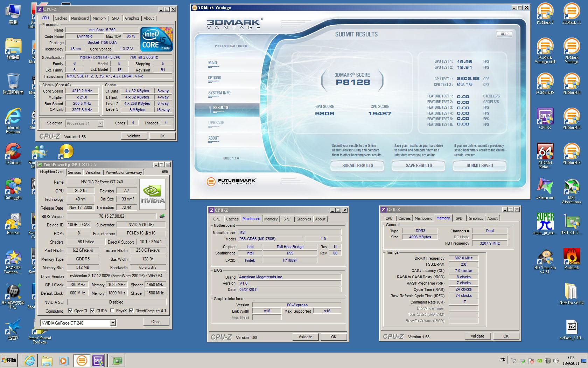Click the mainboard Model field P55-GD65
Screen dimensions: 588x368
pos(271,239)
